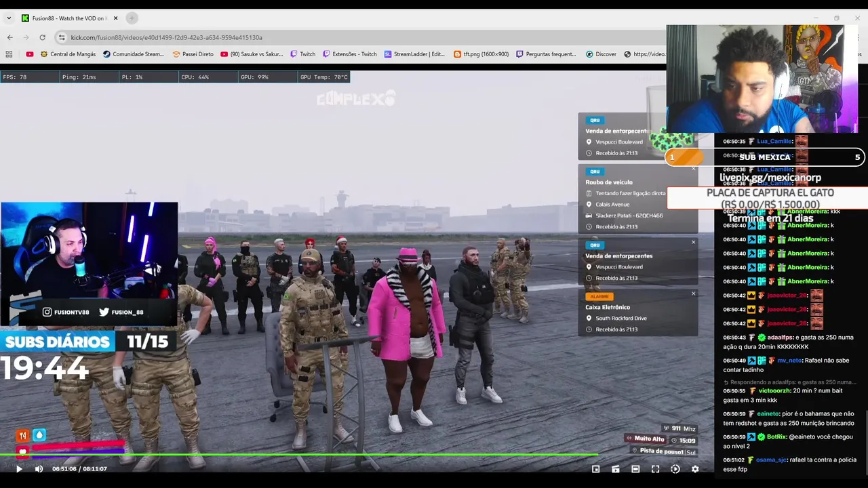The width and height of the screenshot is (868, 488).
Task: Click the Twitter icon by FUSION_88
Action: pos(104,312)
